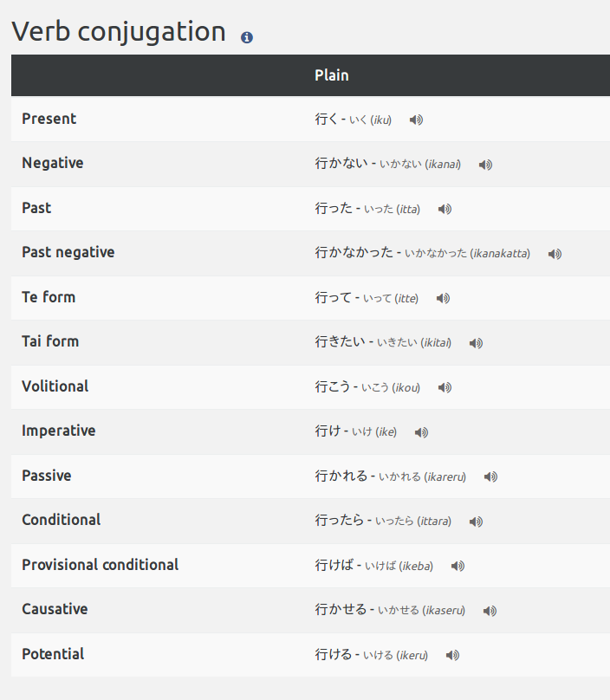Play audio for Conditional ittara
The width and height of the screenshot is (610, 700).
coord(476,522)
